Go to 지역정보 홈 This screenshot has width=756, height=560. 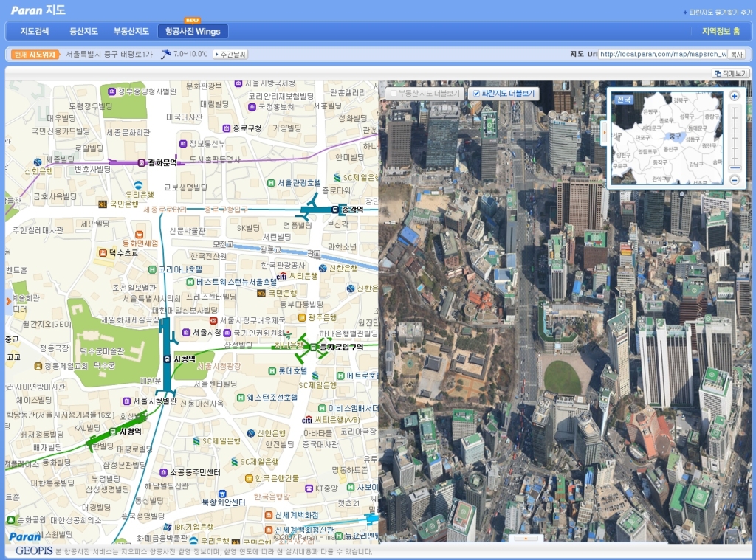click(x=721, y=31)
